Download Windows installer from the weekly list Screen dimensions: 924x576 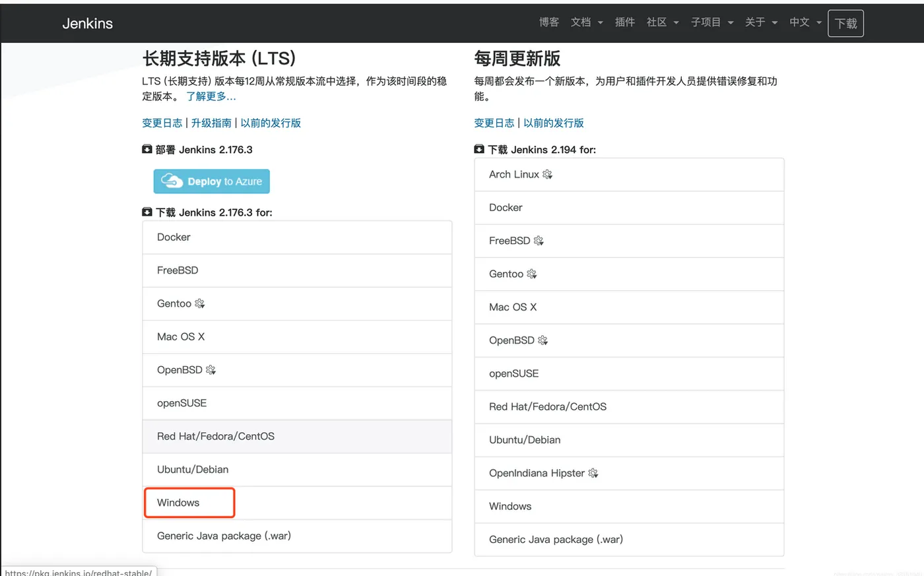point(629,506)
